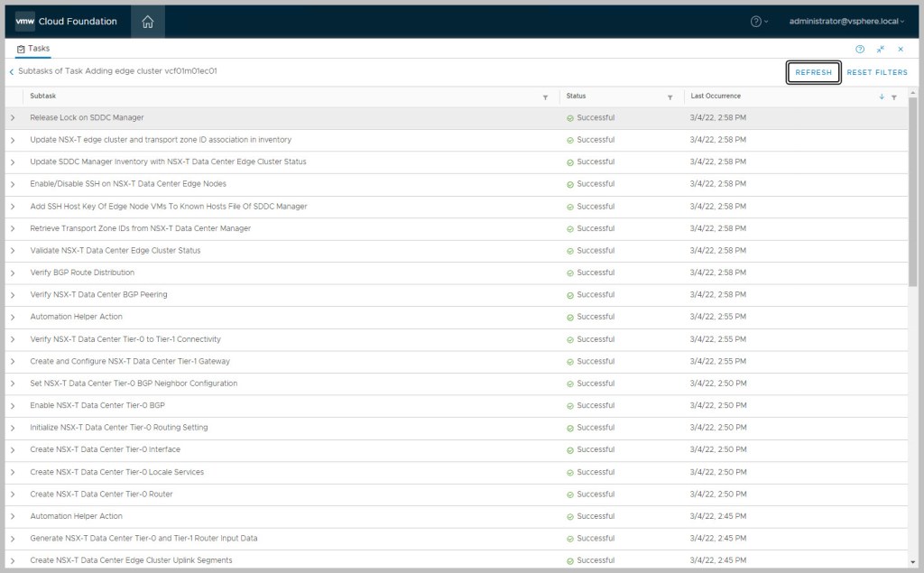Expand the Verify BGP Route Distribution subtask
Viewport: 924px width, 573px height.
click(13, 273)
